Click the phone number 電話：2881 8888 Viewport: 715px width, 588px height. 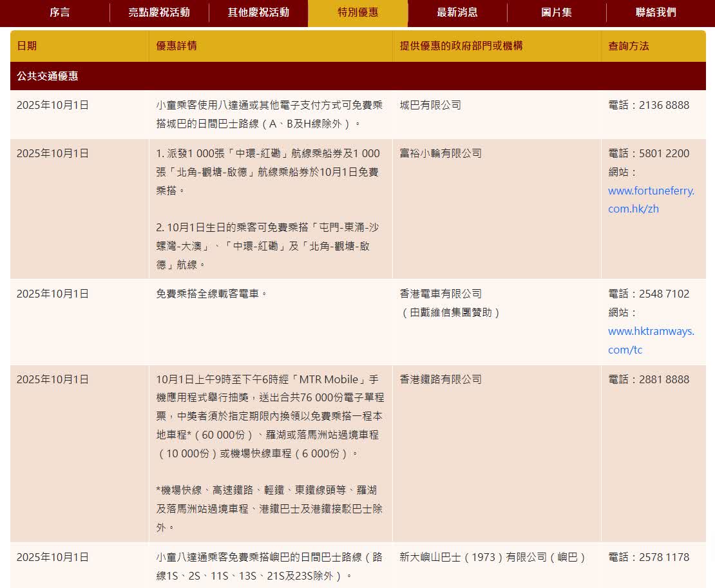tap(649, 380)
